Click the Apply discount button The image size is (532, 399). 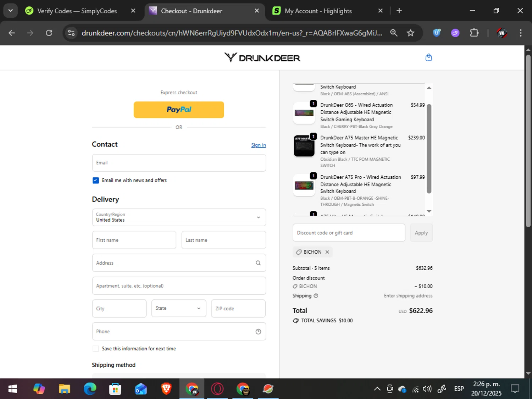pos(421,233)
